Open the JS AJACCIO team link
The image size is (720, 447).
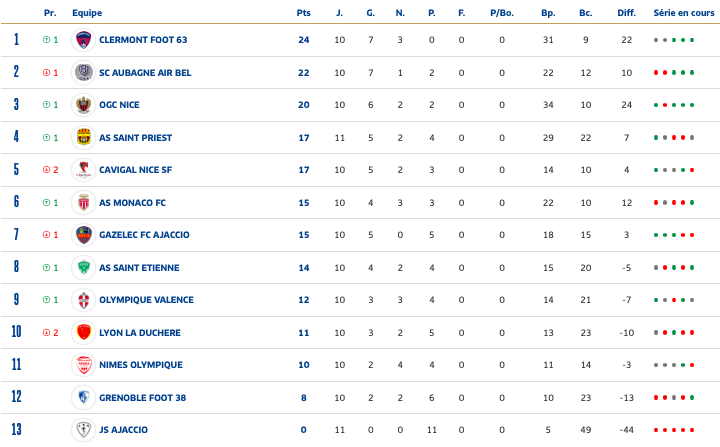(123, 430)
